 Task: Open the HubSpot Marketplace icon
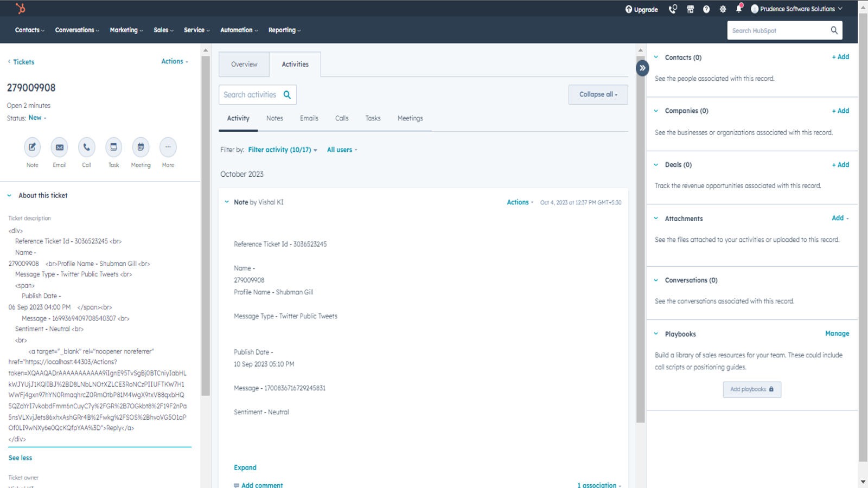point(690,9)
